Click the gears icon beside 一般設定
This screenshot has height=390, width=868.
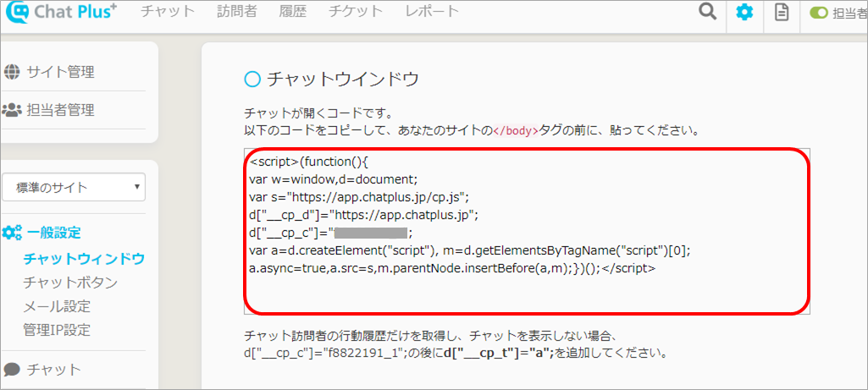point(12,233)
